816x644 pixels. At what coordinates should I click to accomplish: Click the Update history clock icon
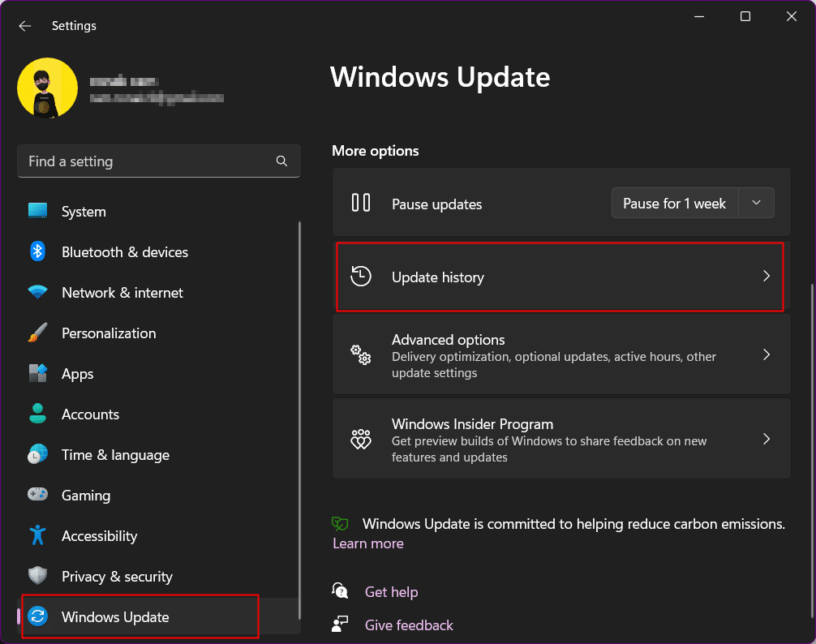coord(361,277)
